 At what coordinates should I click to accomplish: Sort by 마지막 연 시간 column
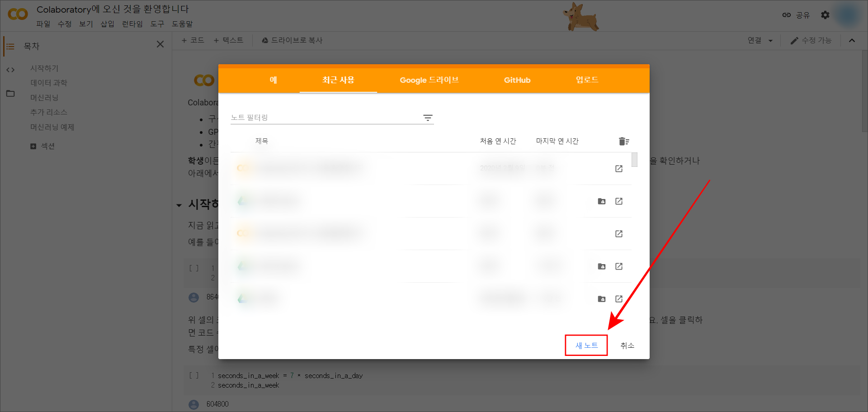point(557,141)
